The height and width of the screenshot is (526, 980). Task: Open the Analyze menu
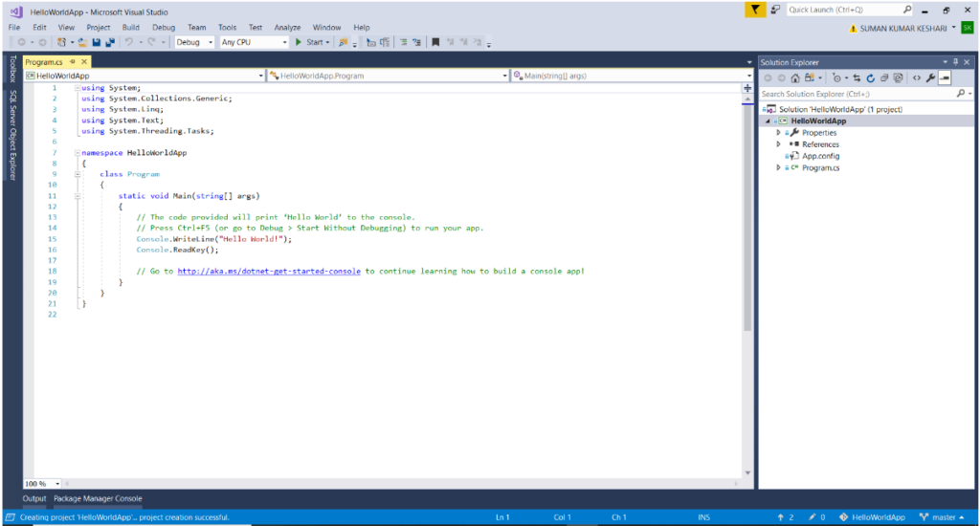(287, 28)
